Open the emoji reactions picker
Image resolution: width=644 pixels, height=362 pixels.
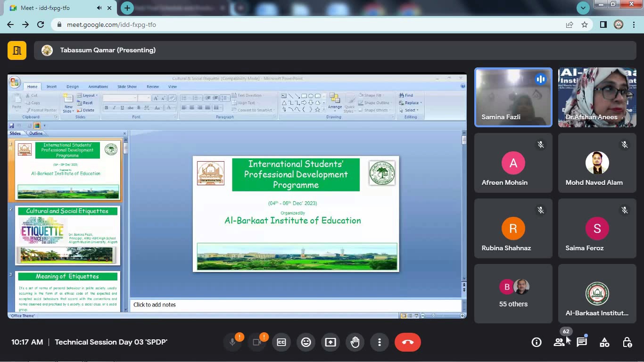pos(306,342)
